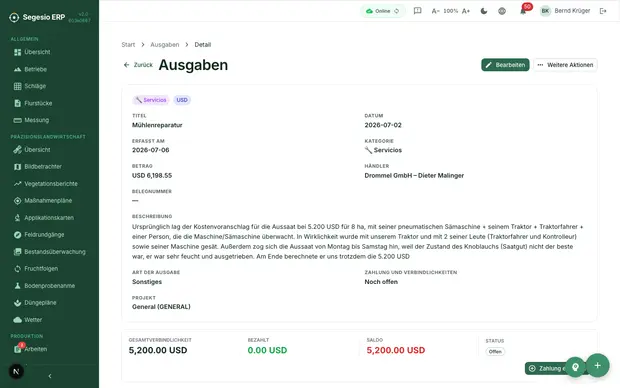Click the Online sync status indicator

click(382, 11)
